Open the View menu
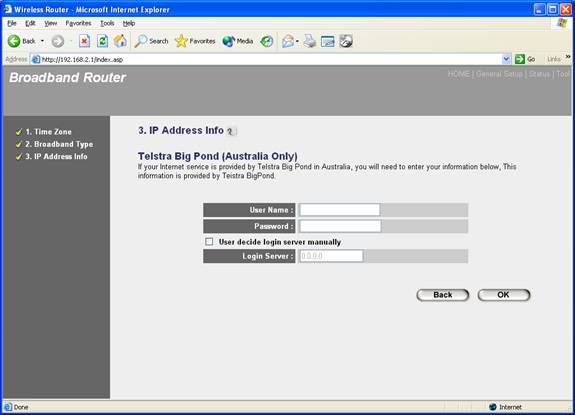575x415 pixels. pos(51,23)
